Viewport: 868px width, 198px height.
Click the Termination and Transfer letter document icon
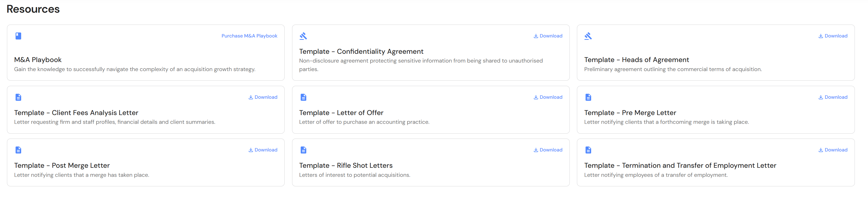point(588,150)
